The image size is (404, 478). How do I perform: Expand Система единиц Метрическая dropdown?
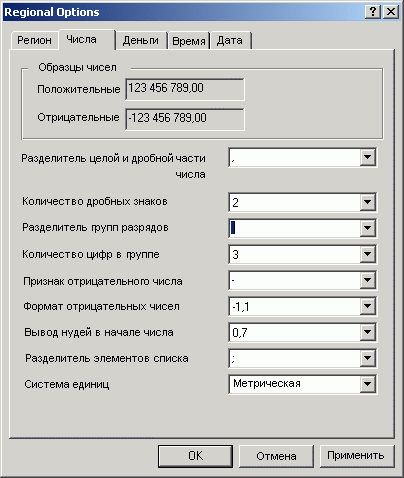click(367, 384)
